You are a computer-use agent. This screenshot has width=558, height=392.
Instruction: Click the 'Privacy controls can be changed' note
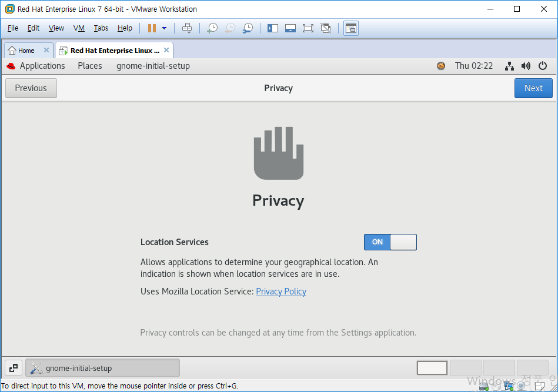tap(278, 333)
